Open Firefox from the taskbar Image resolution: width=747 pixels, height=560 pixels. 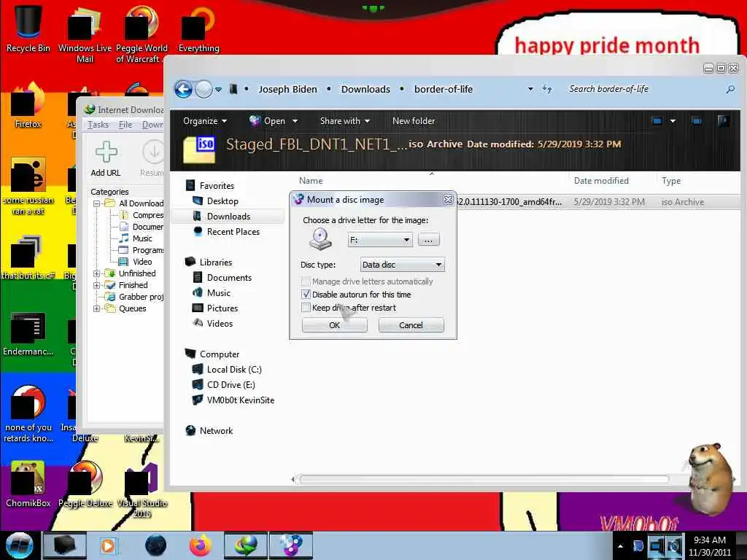tap(201, 545)
